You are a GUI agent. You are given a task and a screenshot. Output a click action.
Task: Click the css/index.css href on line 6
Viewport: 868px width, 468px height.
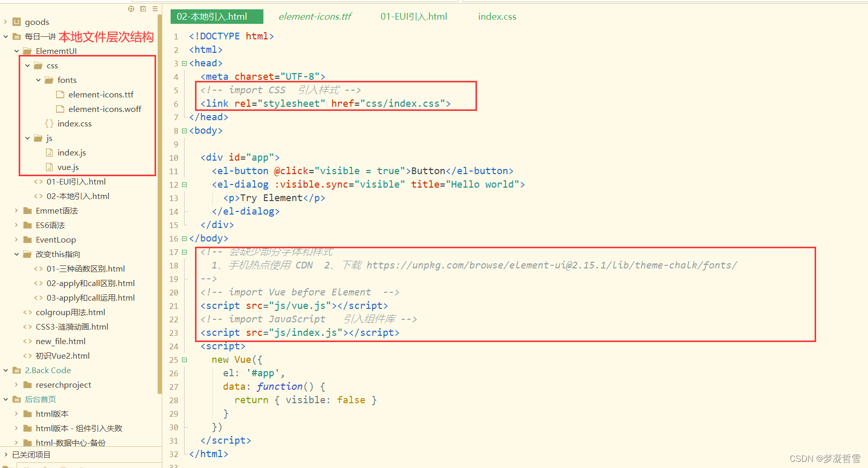(x=403, y=104)
